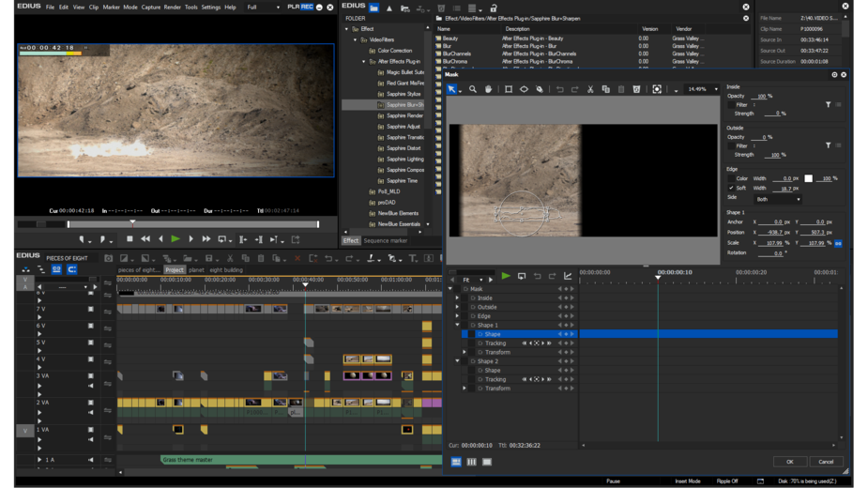The width and height of the screenshot is (868, 488).
Task: Click the player position scrub bar
Action: pyautogui.click(x=193, y=224)
